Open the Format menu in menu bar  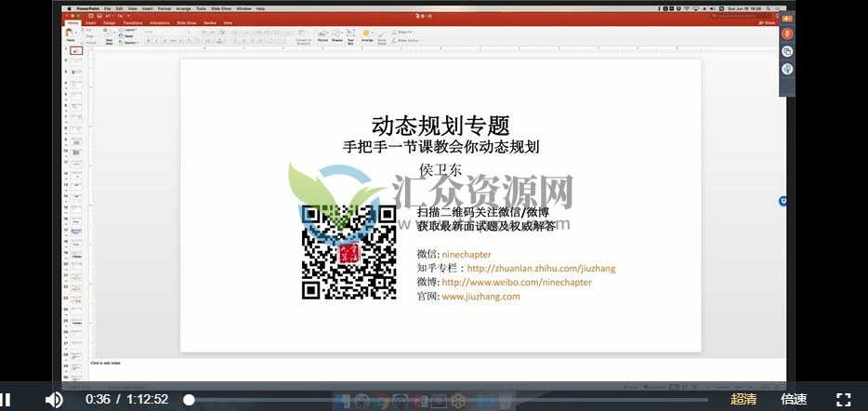164,9
